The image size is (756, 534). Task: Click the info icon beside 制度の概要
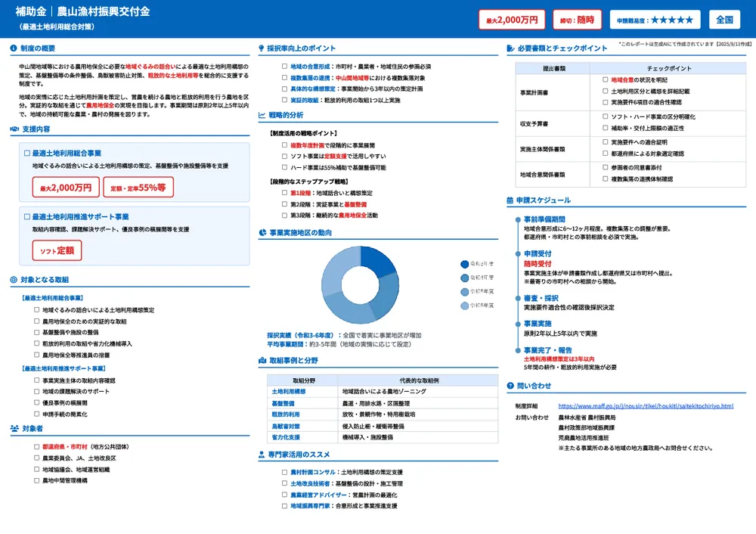[x=14, y=48]
